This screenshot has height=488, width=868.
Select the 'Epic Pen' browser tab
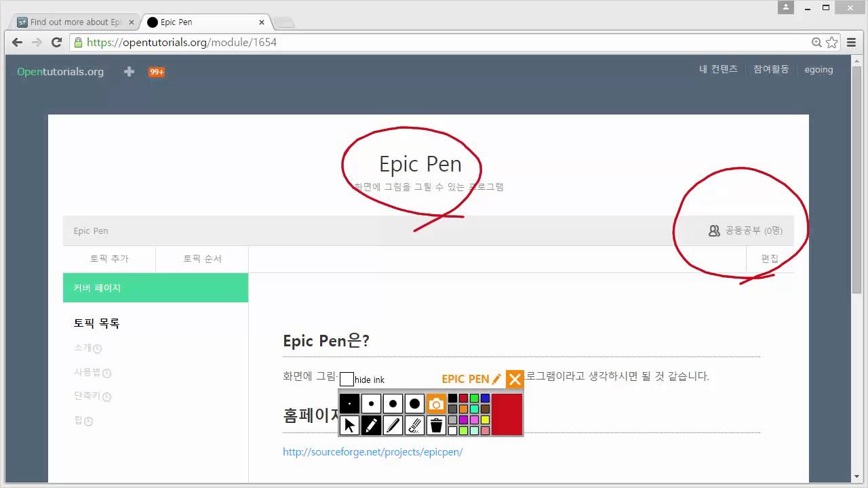203,22
